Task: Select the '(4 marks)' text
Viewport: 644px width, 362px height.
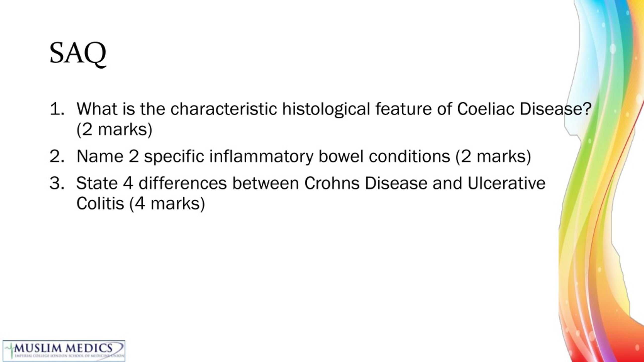Action: [x=167, y=204]
